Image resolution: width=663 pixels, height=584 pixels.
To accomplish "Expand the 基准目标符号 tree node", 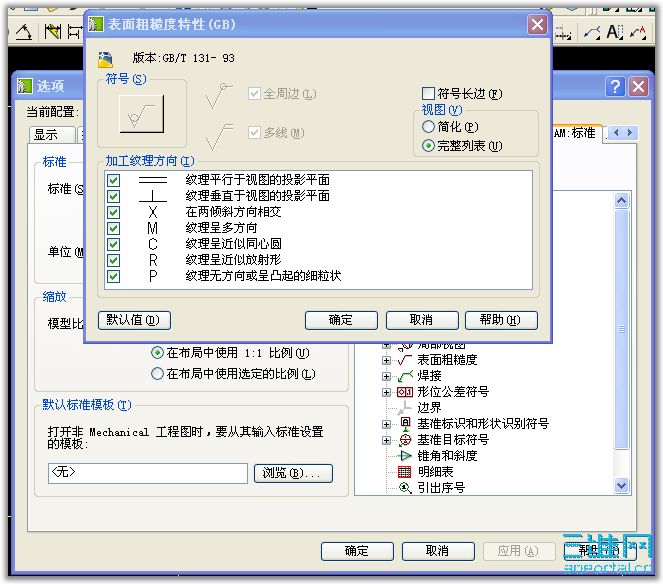I will (386, 440).
